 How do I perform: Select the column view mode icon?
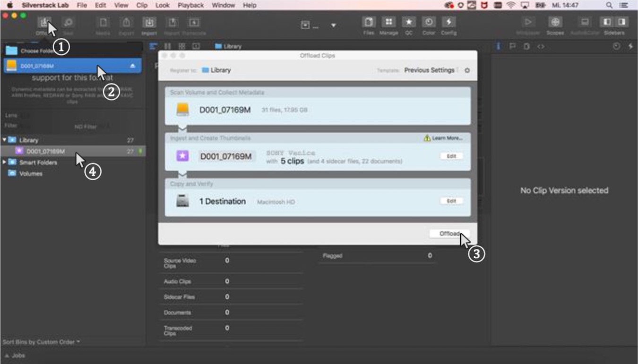coord(167,46)
